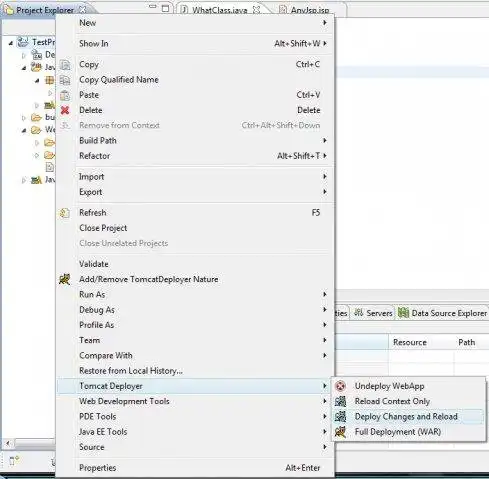489x479 pixels.
Task: Open the PDE Tools submenu
Action: click(x=195, y=417)
